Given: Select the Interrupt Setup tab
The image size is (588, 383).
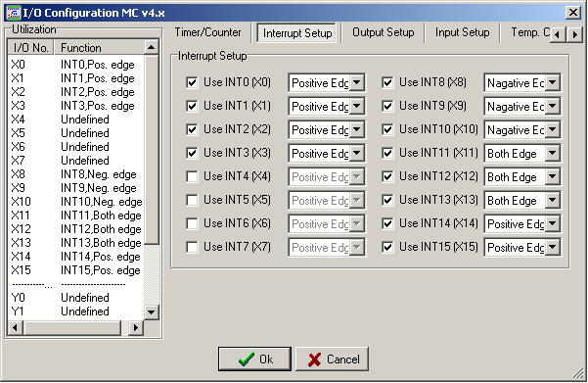Looking at the screenshot, I should 297,33.
